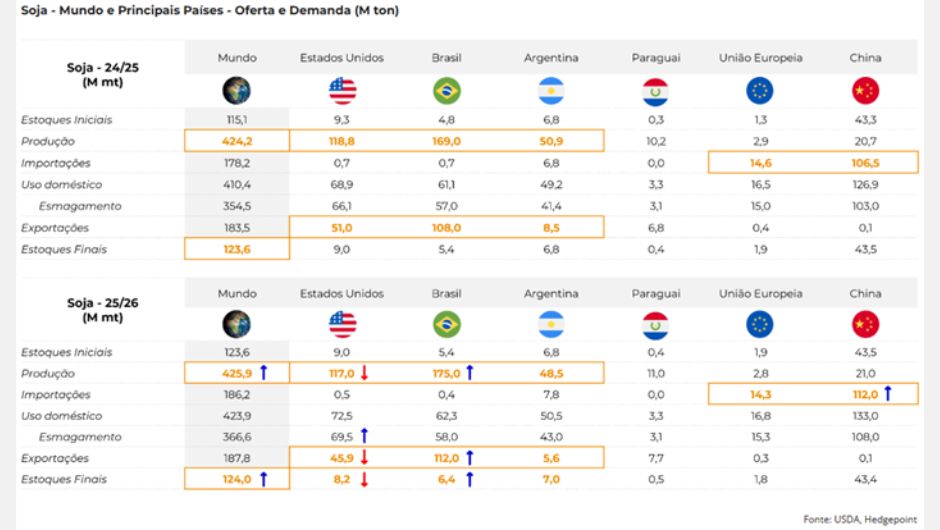This screenshot has width=940, height=530.
Task: Click the highlighted 106,5 China imports value
Action: coord(865,162)
